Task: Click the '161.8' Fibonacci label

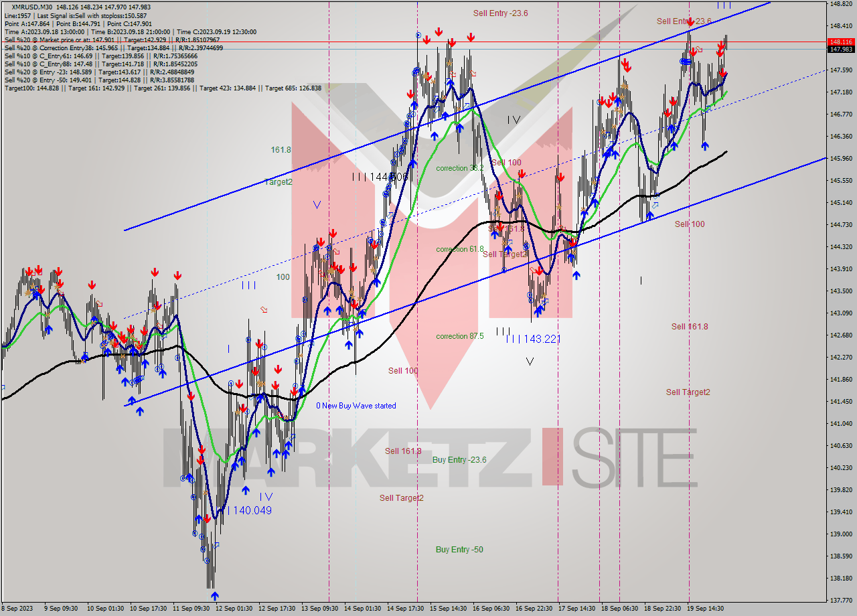Action: 281,150
